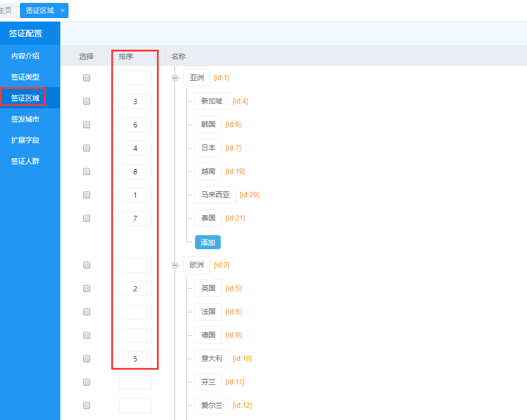Viewport: 527px width, 420px height.
Task: Click the 泰国 name field
Action: click(208, 218)
